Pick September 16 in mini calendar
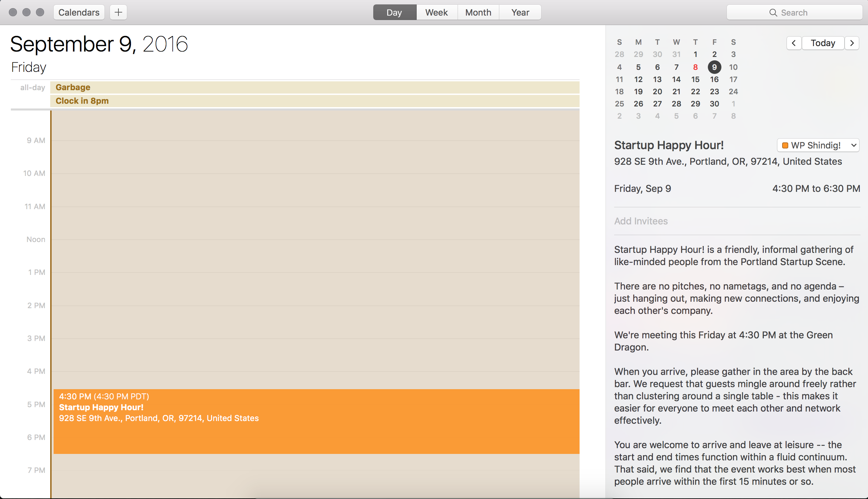Screen dimensions: 868x499 point(714,80)
